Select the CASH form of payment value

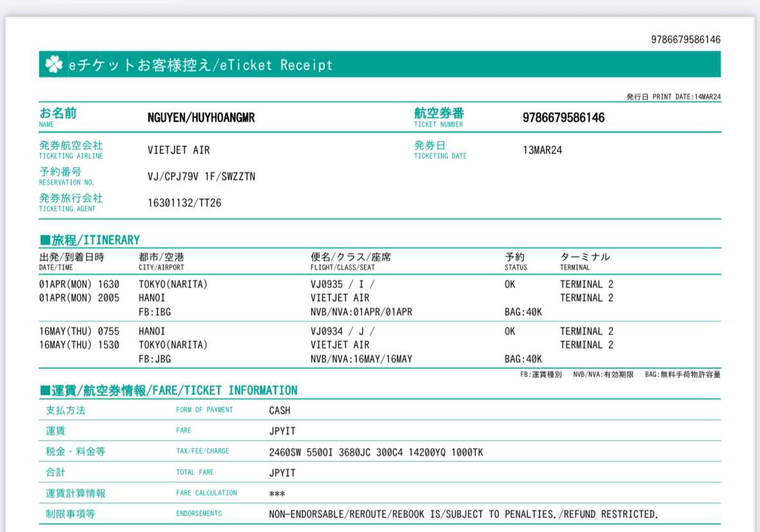pos(280,410)
